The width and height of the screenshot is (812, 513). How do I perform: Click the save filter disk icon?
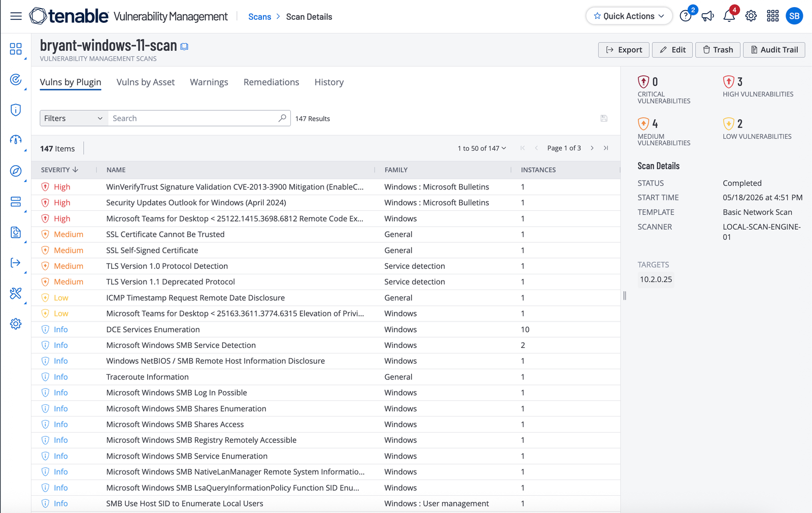604,118
